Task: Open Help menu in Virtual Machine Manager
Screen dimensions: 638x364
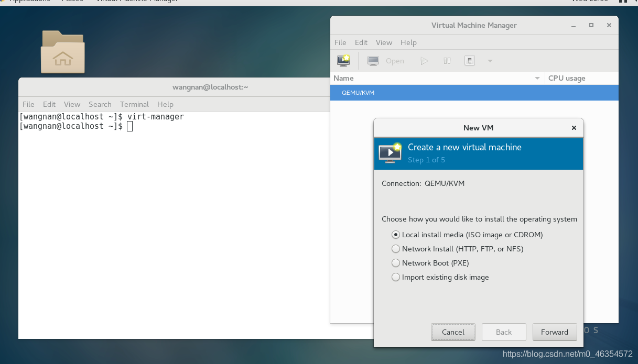Action: 408,42
